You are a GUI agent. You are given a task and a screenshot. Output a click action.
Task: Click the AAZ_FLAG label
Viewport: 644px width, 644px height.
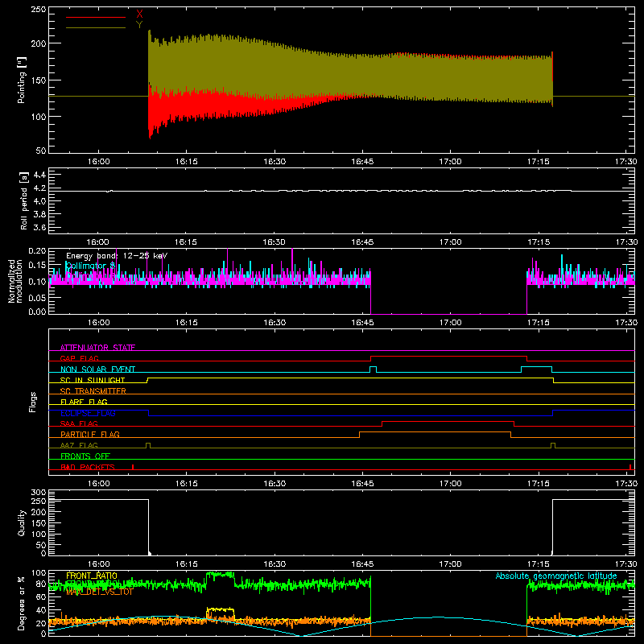click(x=79, y=445)
